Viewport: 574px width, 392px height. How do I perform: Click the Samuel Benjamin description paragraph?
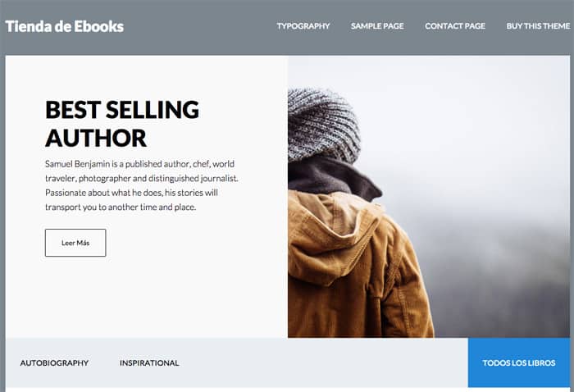click(142, 185)
